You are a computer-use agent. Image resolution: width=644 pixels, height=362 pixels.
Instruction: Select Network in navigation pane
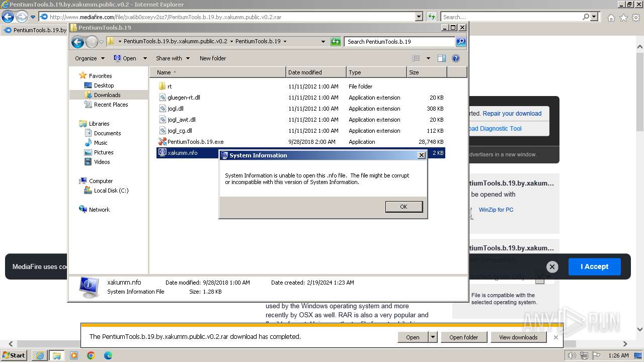tap(99, 210)
